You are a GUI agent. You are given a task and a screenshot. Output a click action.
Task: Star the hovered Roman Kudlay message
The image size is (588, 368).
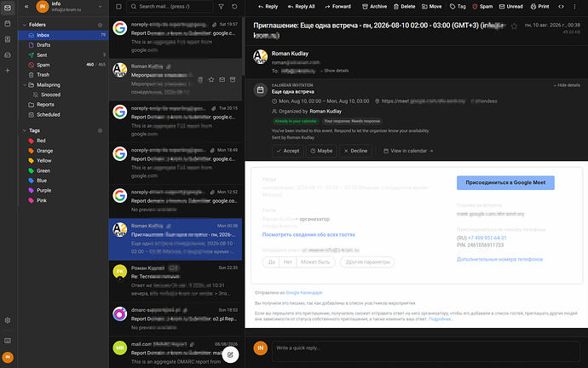point(211,79)
